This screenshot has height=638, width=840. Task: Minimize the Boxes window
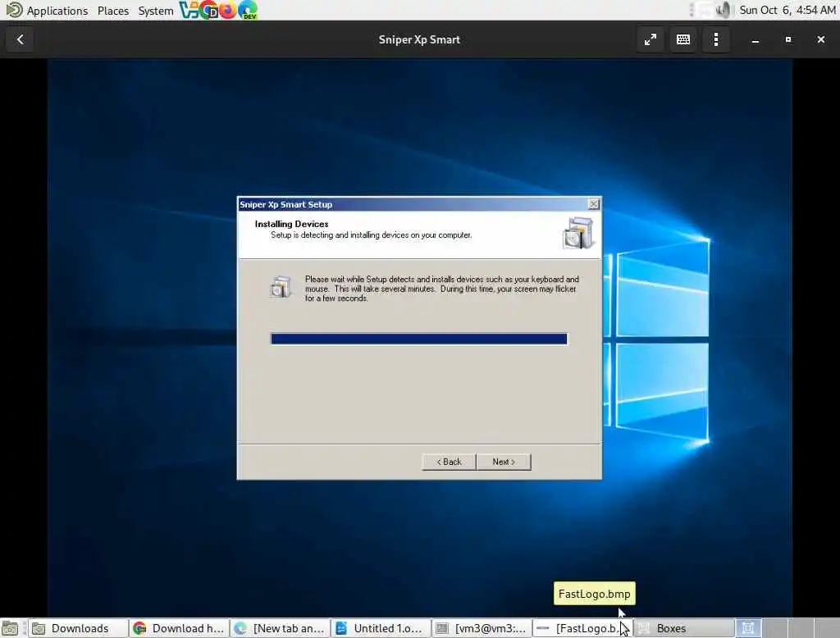(x=756, y=39)
